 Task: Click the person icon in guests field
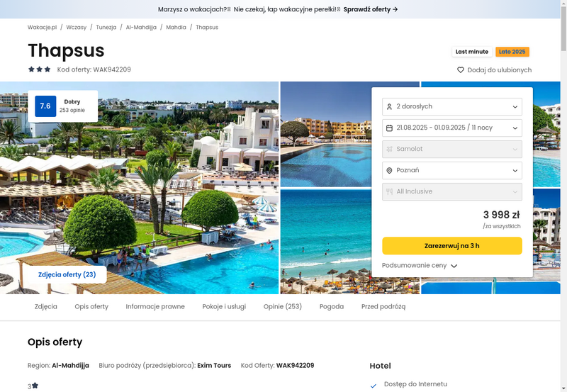(389, 106)
